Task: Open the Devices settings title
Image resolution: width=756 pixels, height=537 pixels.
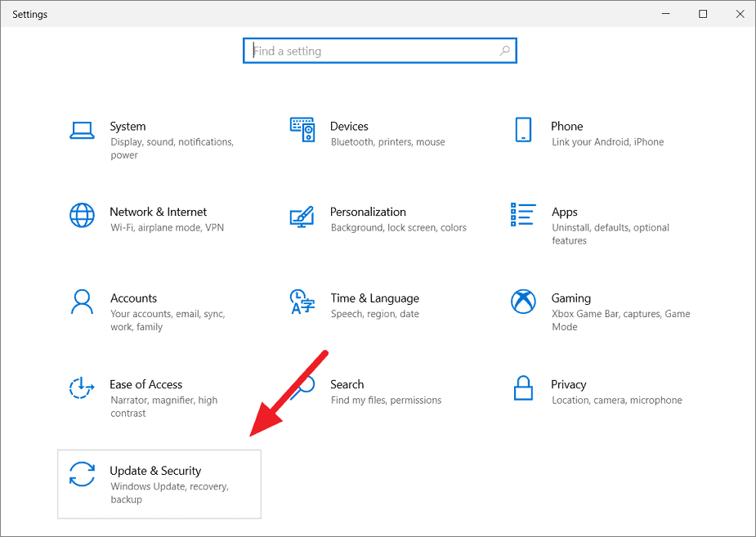Action: [x=349, y=127]
